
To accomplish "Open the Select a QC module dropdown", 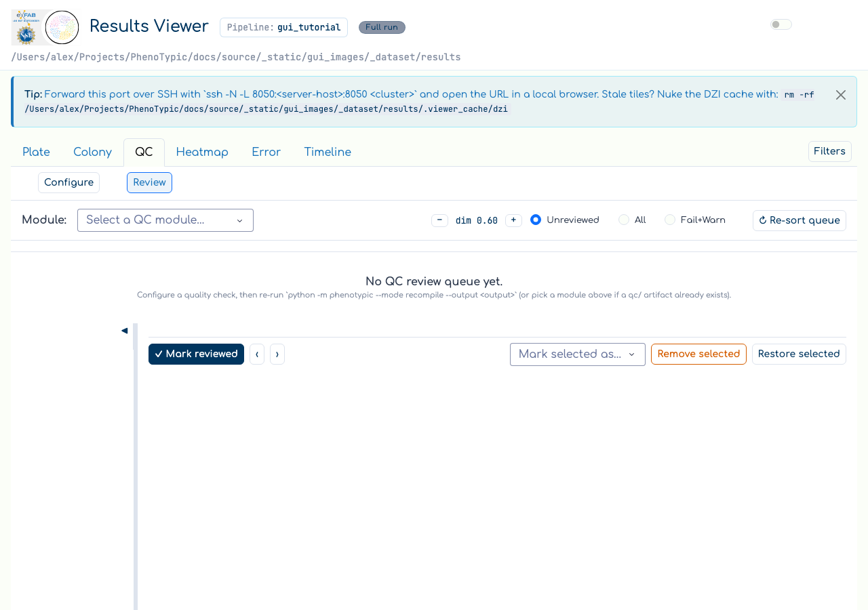I will tap(165, 220).
